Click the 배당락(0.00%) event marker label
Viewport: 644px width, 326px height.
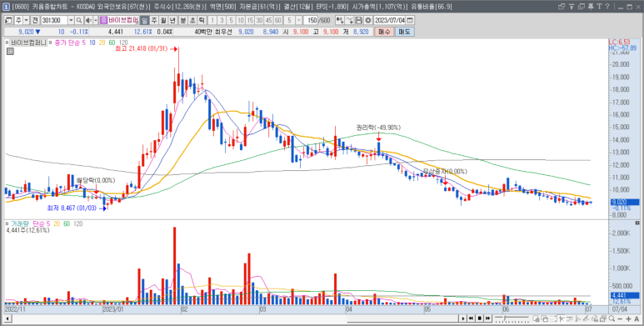(x=96, y=180)
